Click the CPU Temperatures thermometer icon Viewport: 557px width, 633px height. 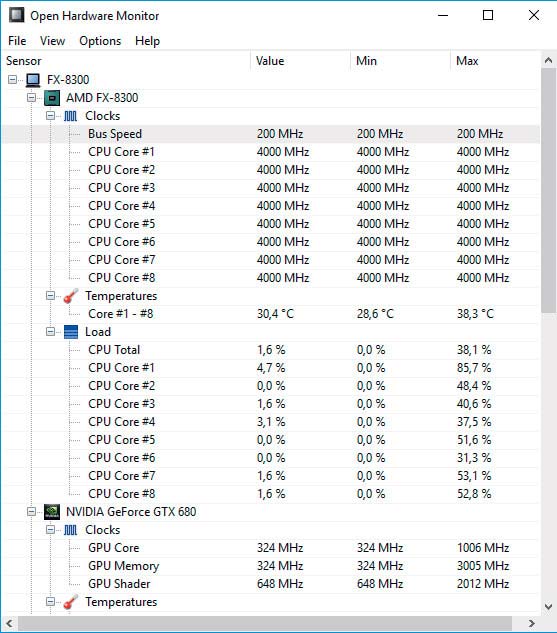71,296
